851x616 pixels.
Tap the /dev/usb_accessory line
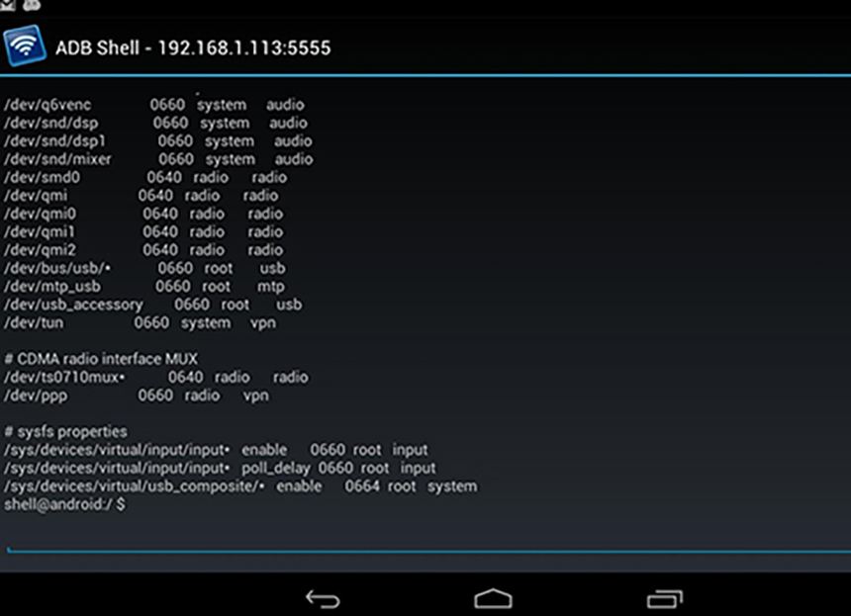[152, 305]
